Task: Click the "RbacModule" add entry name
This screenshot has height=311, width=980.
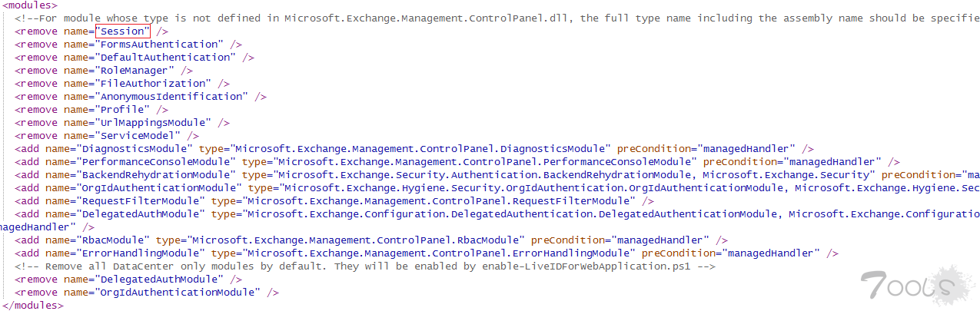Action: pos(113,240)
